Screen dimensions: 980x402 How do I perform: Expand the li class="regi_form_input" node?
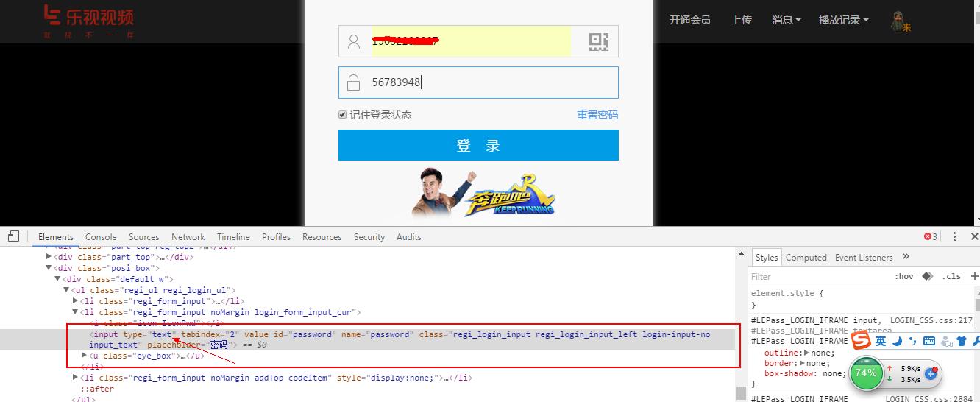76,301
